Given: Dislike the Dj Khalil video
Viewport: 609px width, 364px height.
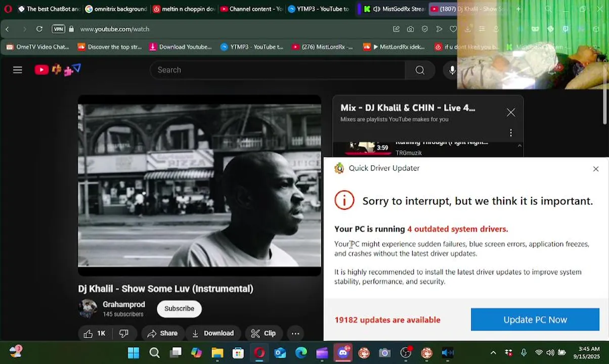Looking at the screenshot, I should (x=123, y=333).
